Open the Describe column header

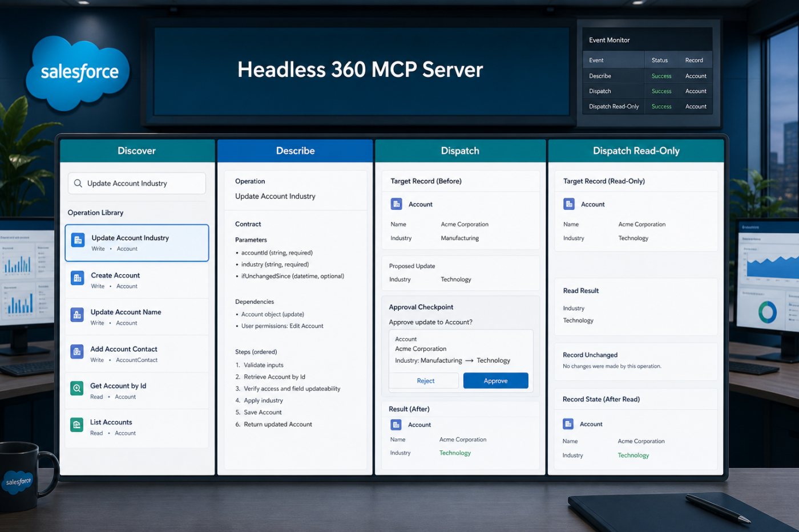(295, 151)
